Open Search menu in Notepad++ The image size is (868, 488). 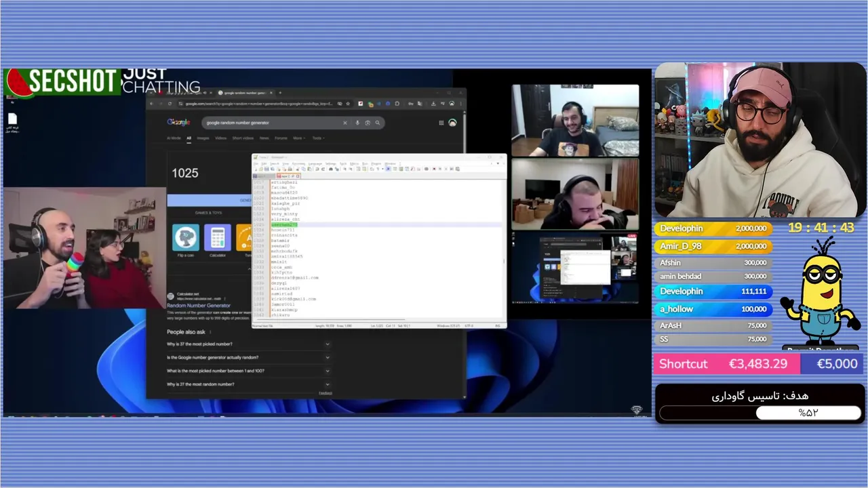point(275,163)
